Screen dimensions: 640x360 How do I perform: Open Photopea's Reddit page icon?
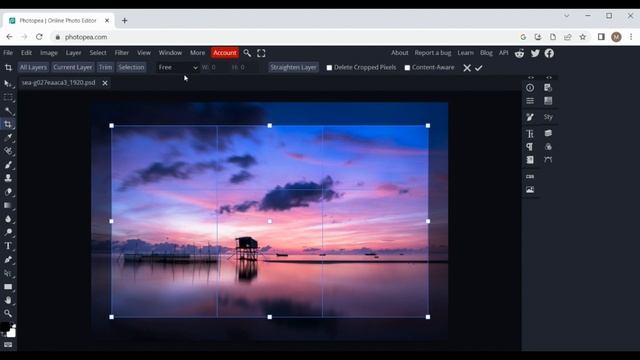[519, 53]
